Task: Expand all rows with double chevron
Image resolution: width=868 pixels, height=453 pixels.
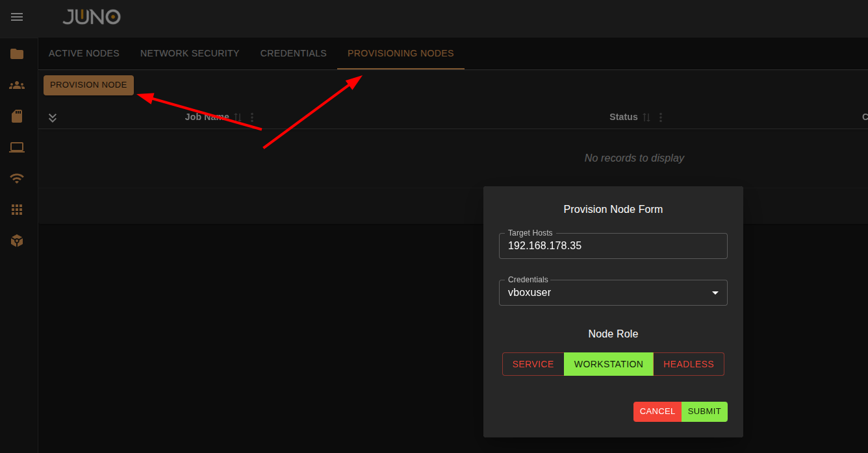Action: coord(53,117)
